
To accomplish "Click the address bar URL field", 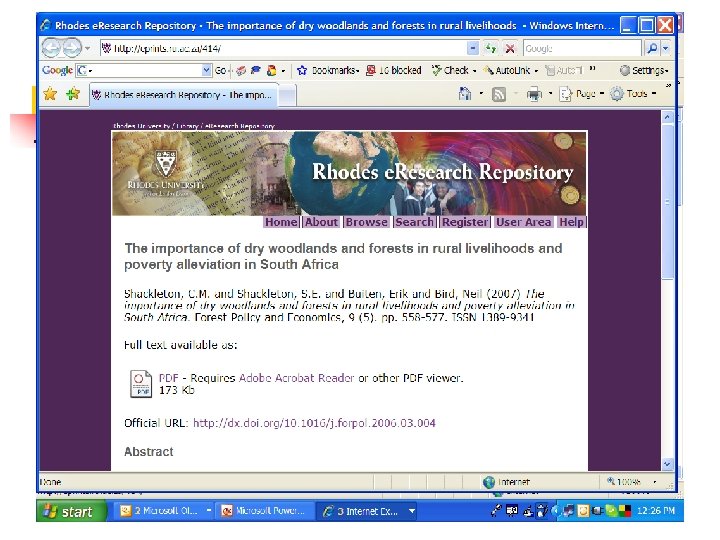I will pyautogui.click(x=283, y=48).
